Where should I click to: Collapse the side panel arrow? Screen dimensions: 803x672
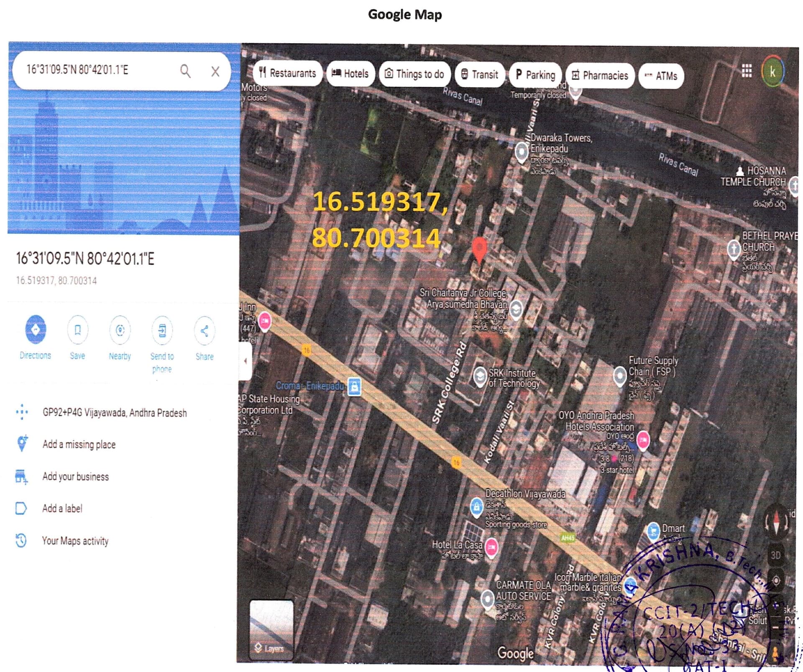click(x=246, y=360)
